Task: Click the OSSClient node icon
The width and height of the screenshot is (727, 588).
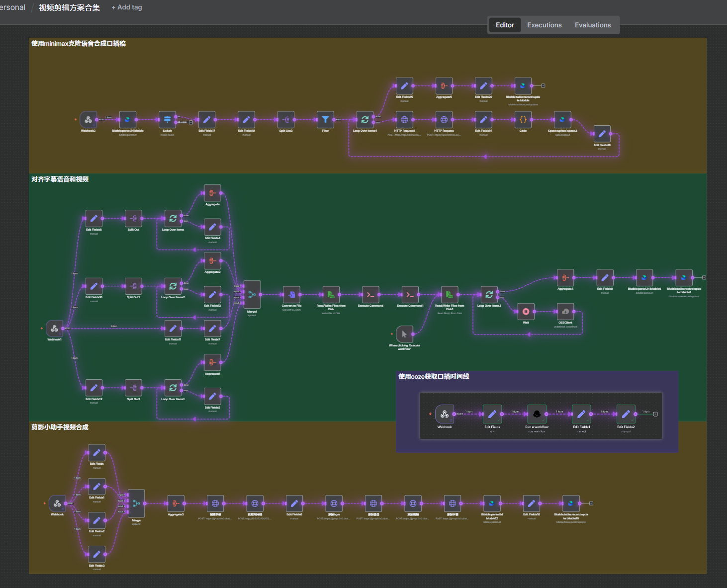Action: 565,312
